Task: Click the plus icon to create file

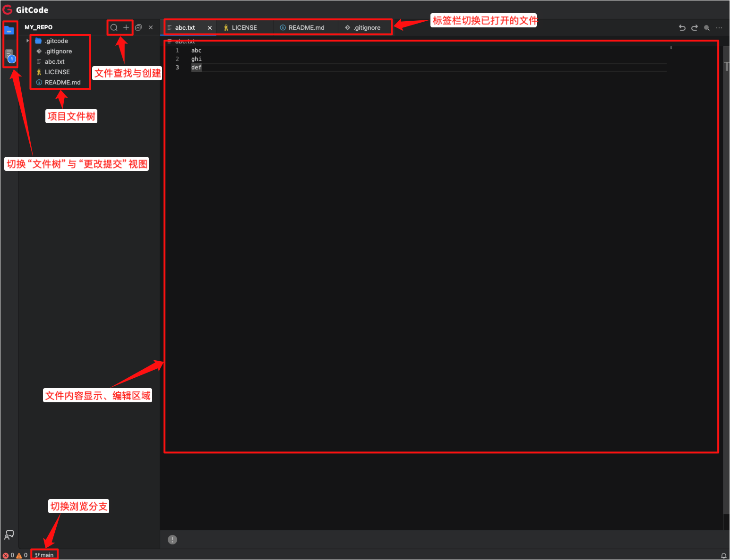Action: (126, 27)
